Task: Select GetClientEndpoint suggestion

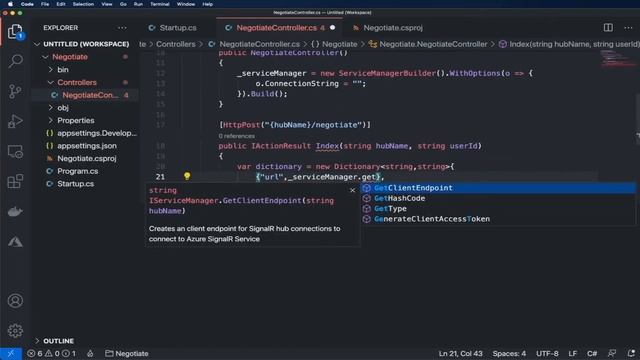Action: (498, 188)
